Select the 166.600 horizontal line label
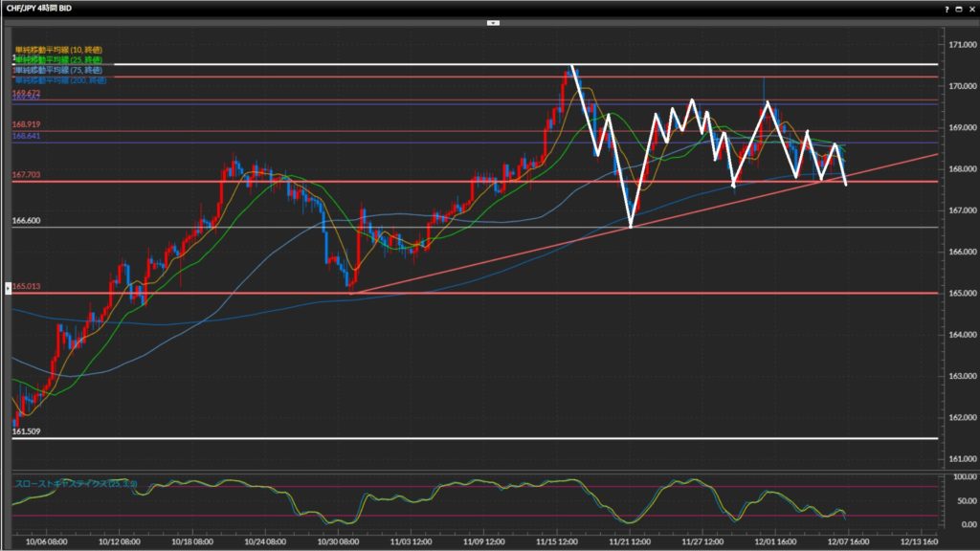 [25, 221]
